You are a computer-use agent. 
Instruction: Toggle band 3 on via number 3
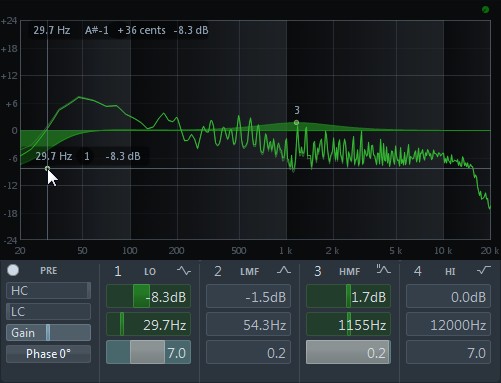click(x=318, y=271)
